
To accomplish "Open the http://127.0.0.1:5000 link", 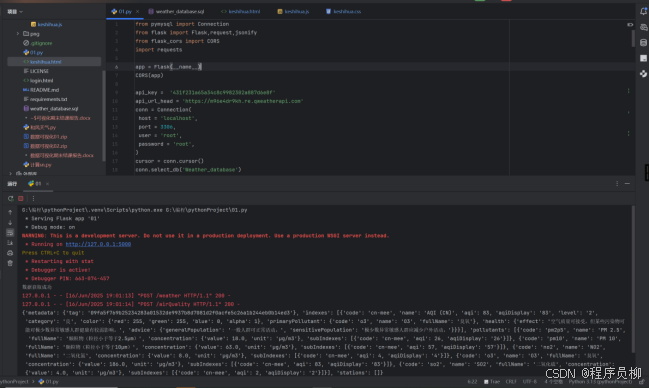I will coord(98,244).
